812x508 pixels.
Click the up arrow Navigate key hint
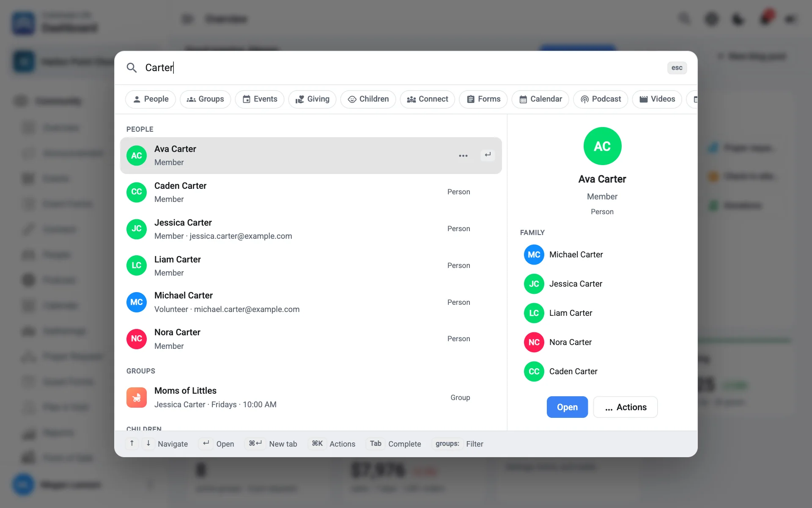[132, 443]
